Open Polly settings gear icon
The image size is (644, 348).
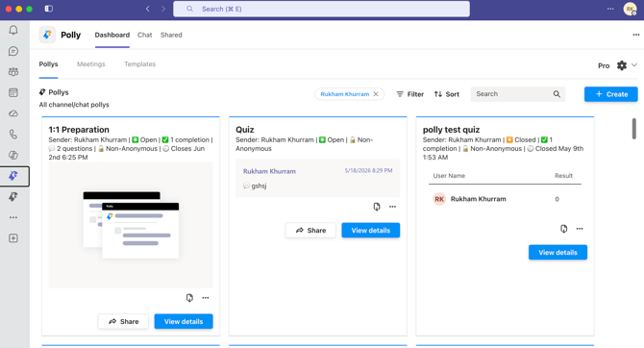622,65
